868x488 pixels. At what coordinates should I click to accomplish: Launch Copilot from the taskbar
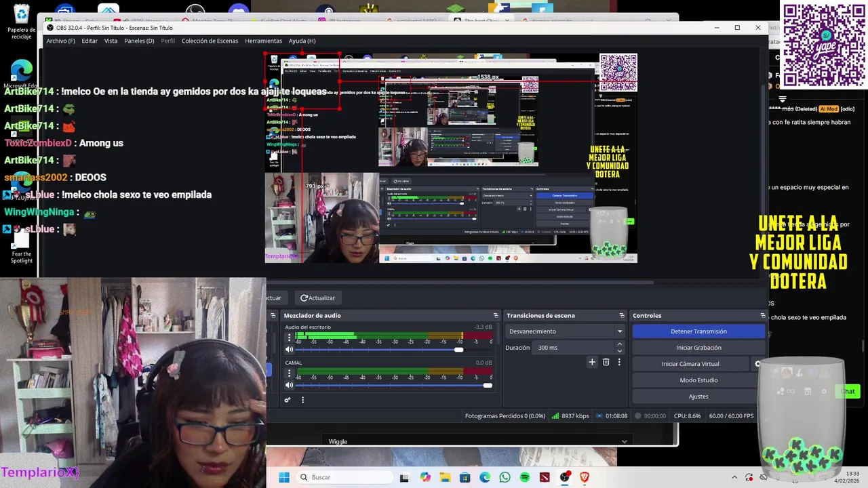coord(425,477)
